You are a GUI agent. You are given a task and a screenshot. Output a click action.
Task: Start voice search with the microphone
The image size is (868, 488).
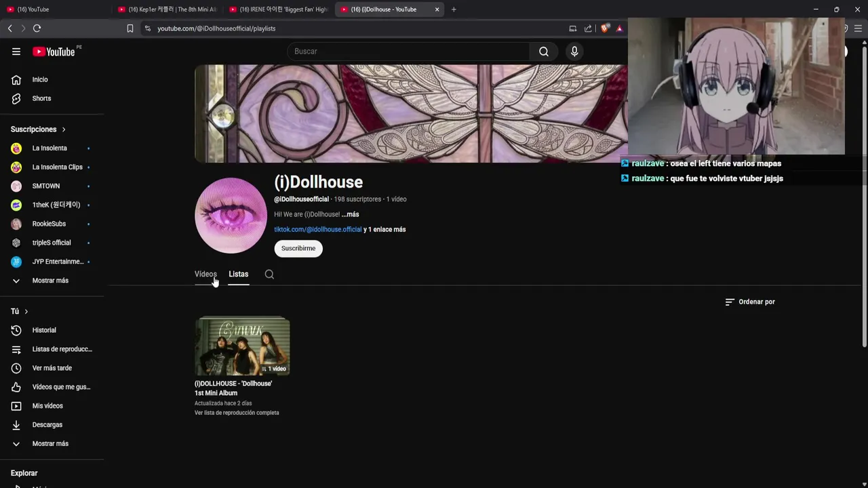(574, 52)
